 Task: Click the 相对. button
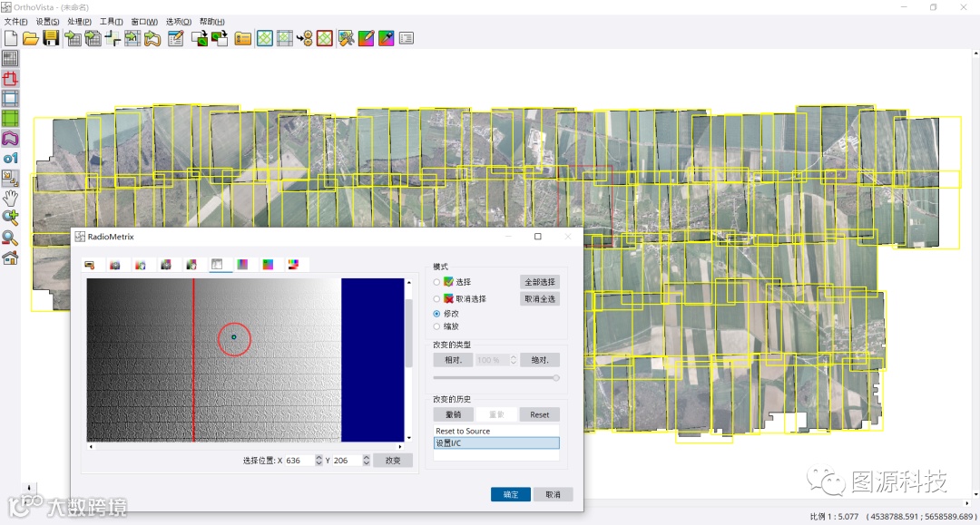[x=453, y=360]
